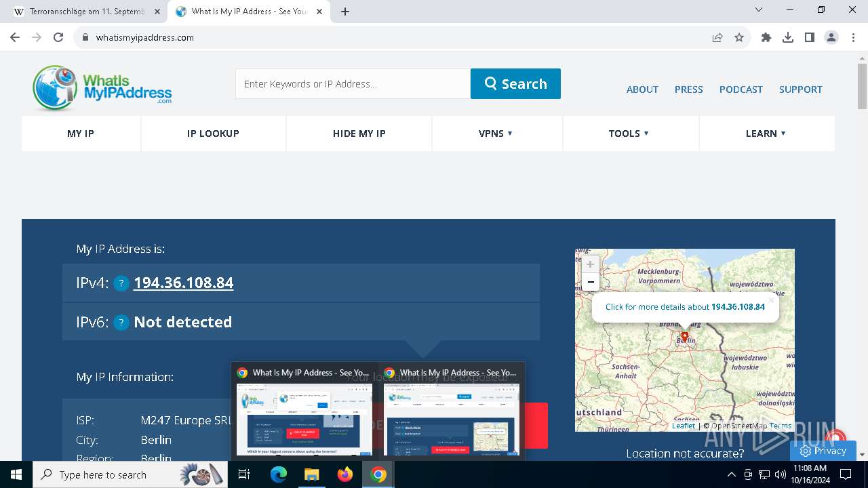Screen dimensions: 868x488
Task: Open the extensions puzzle icon
Action: pos(766,37)
